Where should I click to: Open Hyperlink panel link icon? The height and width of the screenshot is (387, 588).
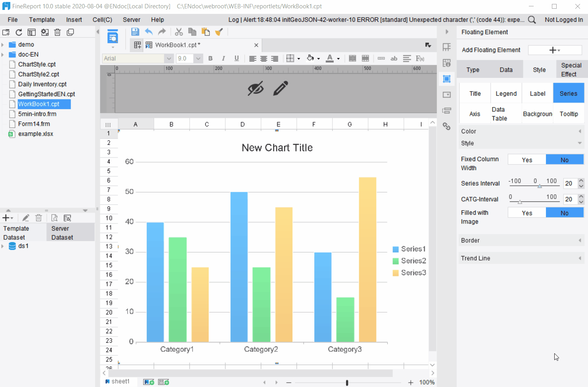tap(447, 126)
